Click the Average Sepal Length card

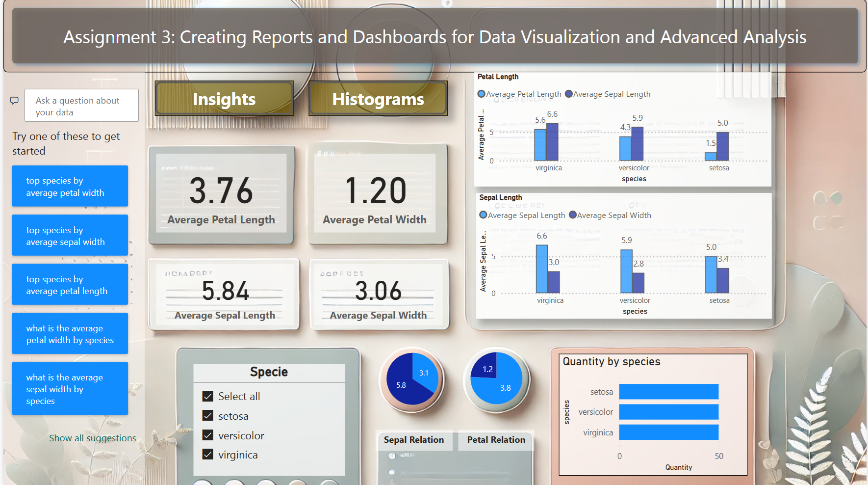pos(224,294)
